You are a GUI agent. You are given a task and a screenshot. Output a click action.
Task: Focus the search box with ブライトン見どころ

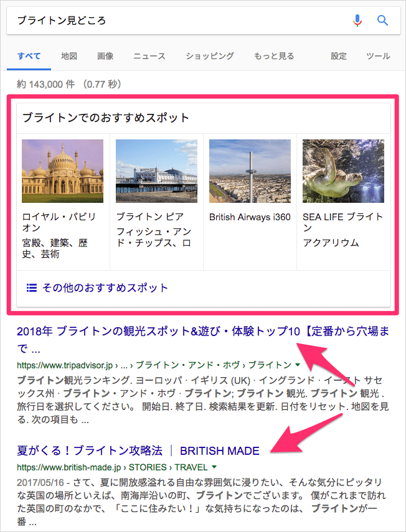pyautogui.click(x=204, y=21)
